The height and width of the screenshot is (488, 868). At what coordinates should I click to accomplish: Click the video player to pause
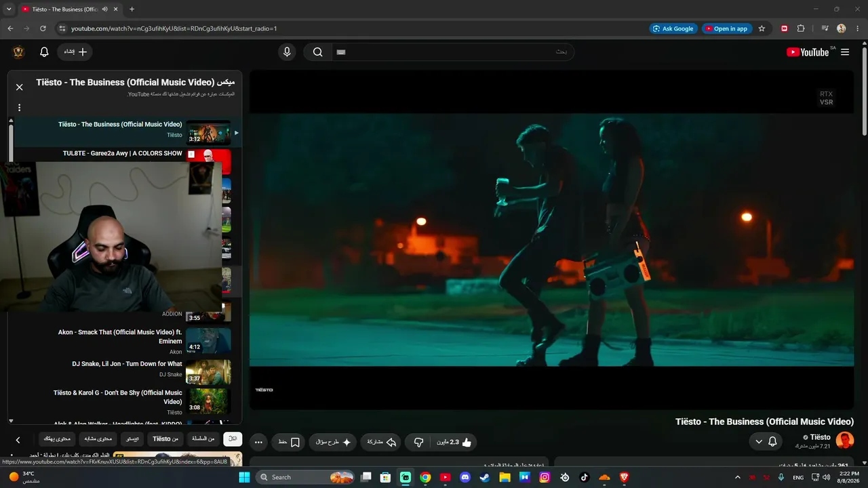[551, 240]
